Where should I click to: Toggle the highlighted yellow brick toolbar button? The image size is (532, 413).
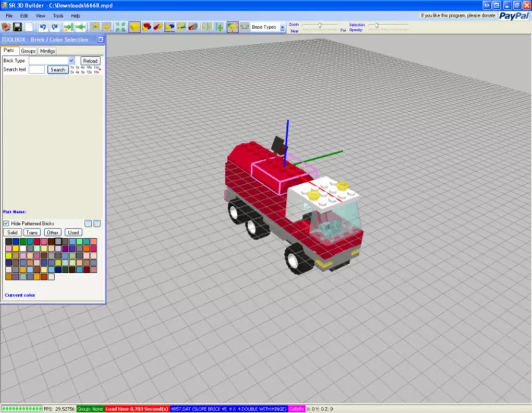[135, 27]
